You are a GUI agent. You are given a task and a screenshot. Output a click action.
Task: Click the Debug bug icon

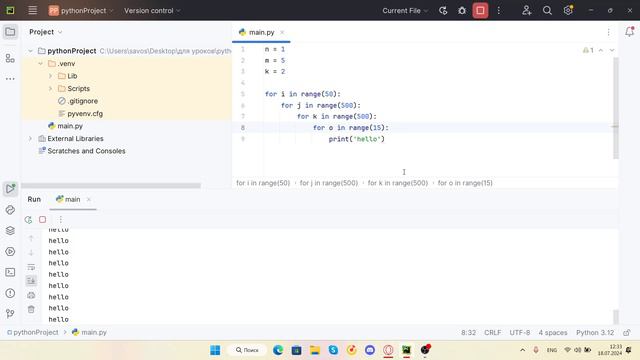click(462, 11)
